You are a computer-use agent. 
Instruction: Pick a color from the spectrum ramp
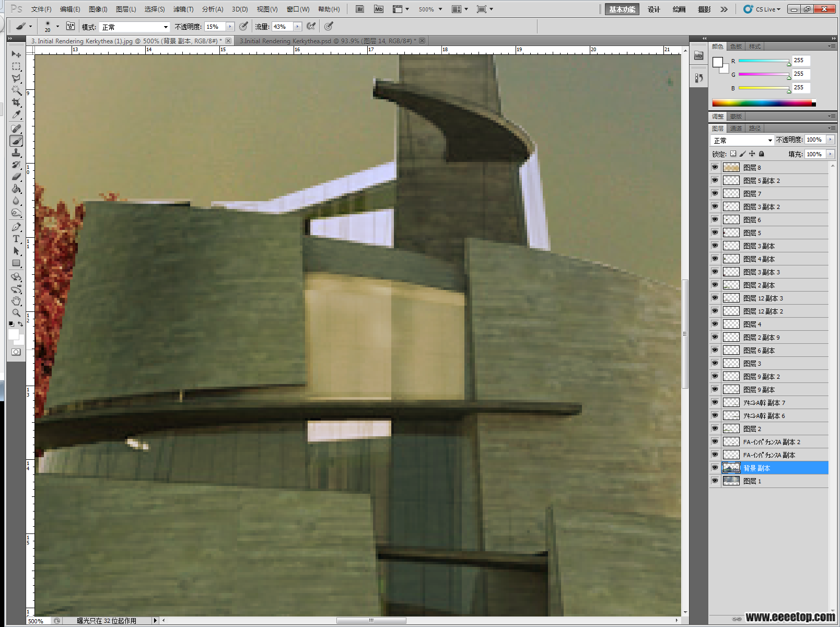(764, 103)
